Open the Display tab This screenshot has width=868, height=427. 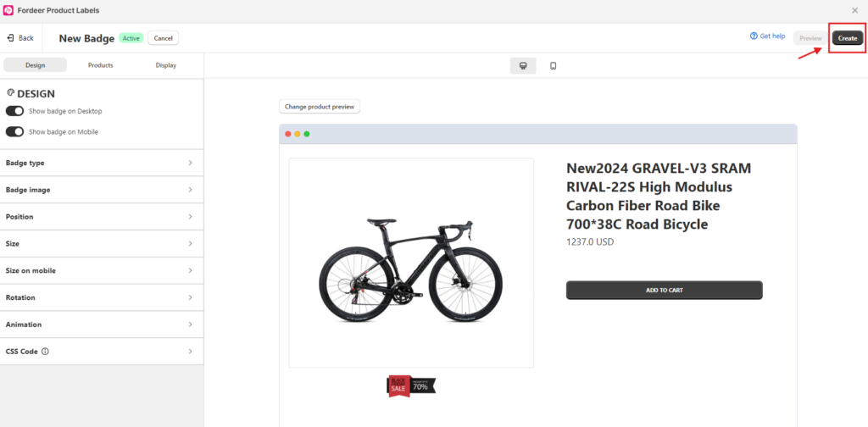[166, 65]
